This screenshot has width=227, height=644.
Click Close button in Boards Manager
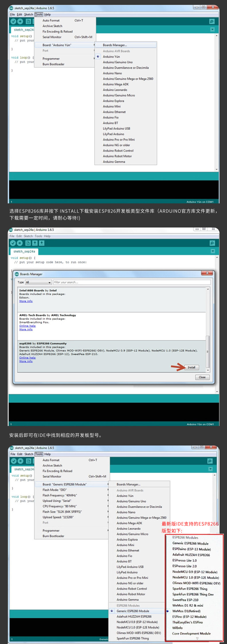202,377
